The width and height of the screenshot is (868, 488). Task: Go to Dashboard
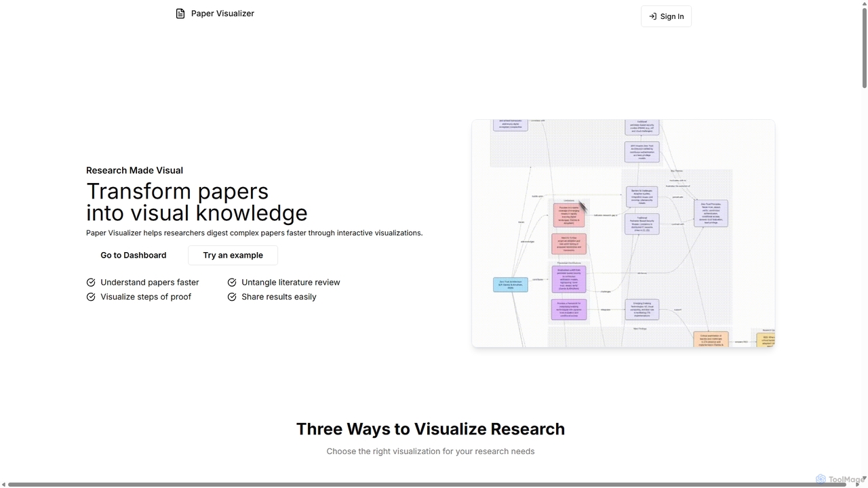coord(134,256)
